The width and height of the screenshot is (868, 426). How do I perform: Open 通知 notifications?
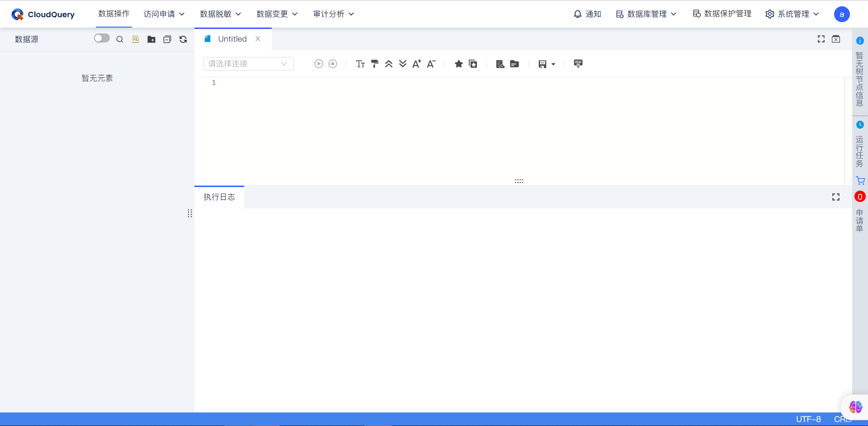[x=587, y=14]
